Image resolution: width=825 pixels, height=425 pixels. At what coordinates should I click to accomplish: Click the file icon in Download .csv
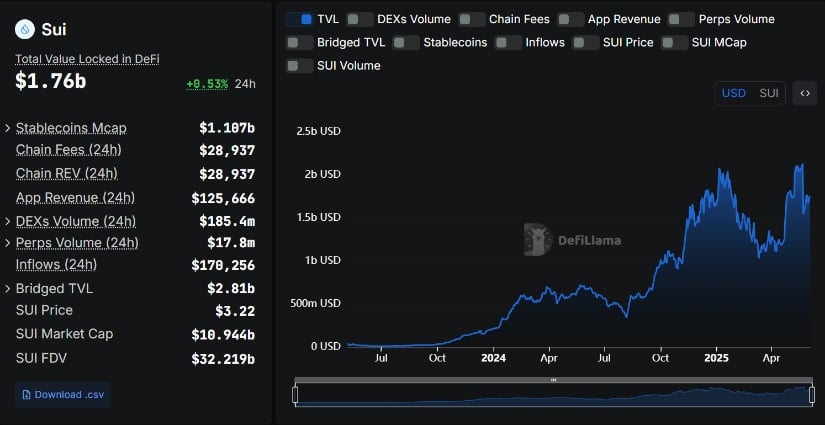(26, 394)
